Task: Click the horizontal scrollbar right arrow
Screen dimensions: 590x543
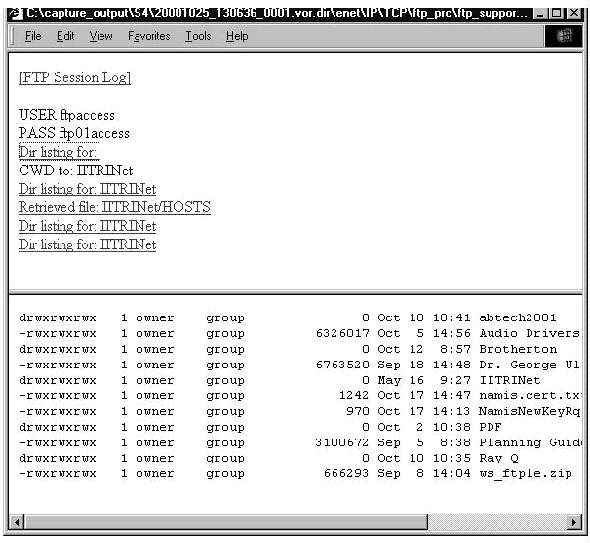Action: [x=574, y=522]
